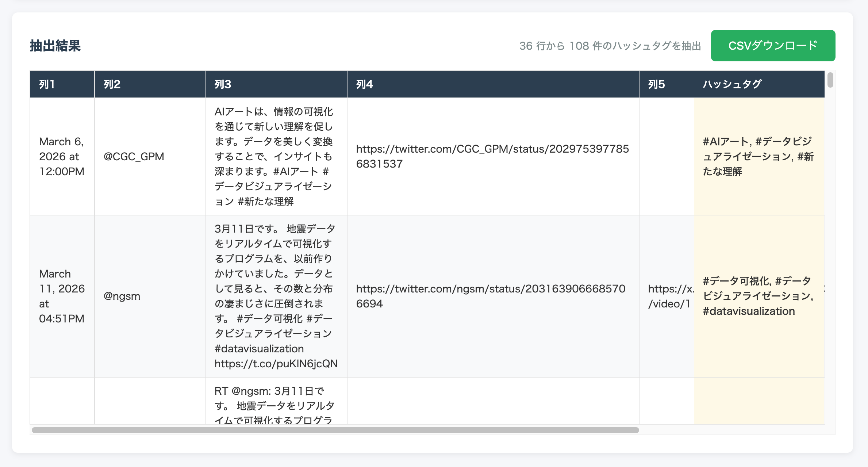This screenshot has width=868, height=467.
Task: Click the horizontal scrollbar thumb
Action: [335, 430]
